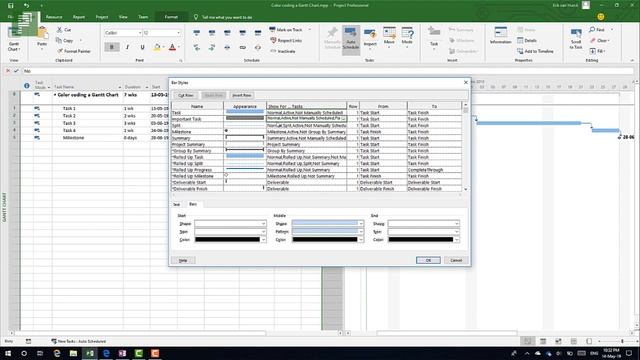
Task: Click the Clear eraser icon
Action: coord(593,40)
